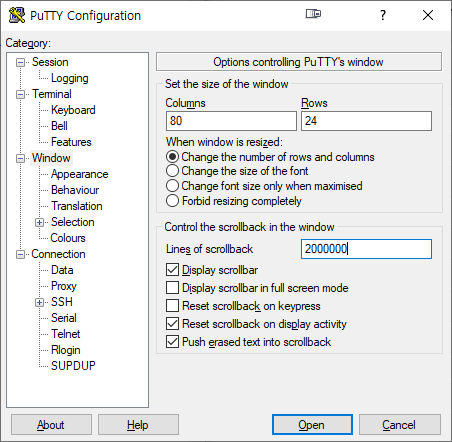The image size is (452, 442).
Task: Collapse the Window tree node
Action: pos(21,158)
